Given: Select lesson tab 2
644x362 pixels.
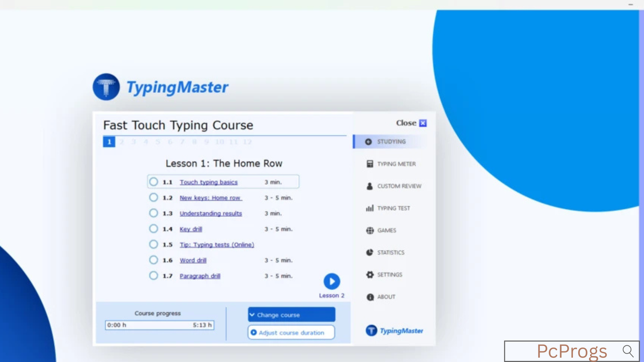Looking at the screenshot, I should click(122, 142).
